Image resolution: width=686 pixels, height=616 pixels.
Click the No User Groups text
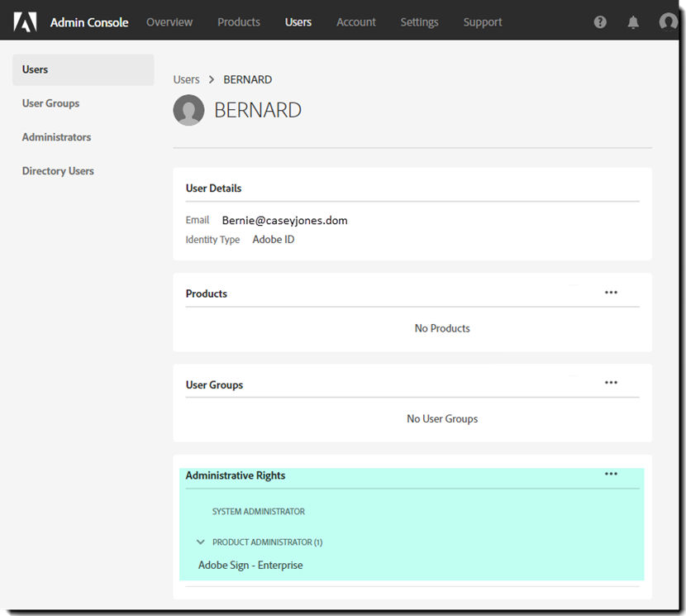pyautogui.click(x=442, y=419)
